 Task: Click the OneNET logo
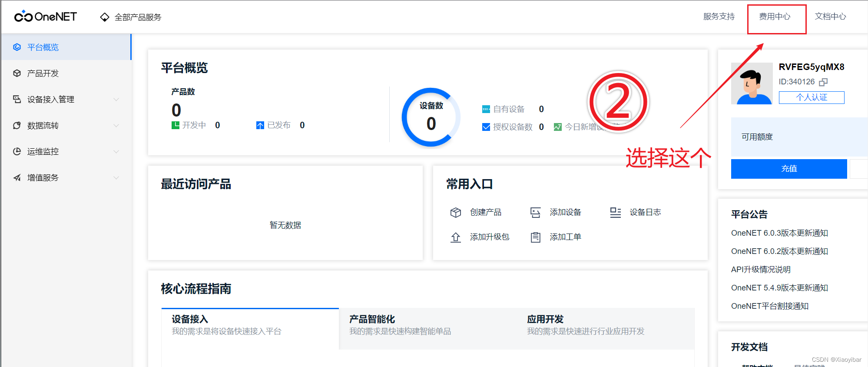46,17
